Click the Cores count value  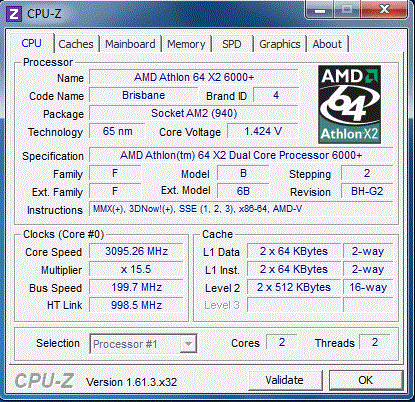(x=282, y=342)
